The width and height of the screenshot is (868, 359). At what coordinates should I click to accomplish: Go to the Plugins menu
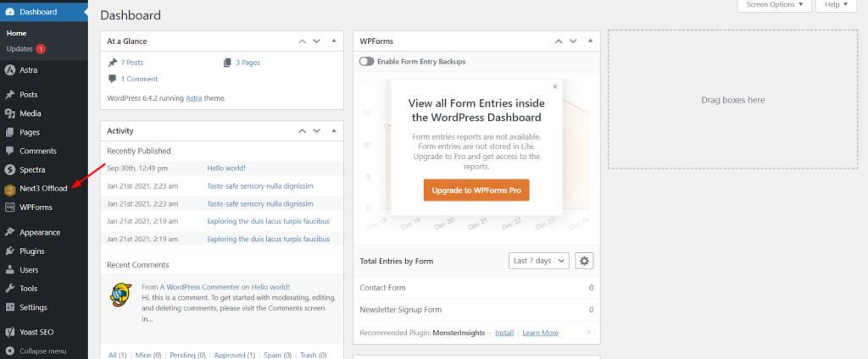[x=44, y=251]
